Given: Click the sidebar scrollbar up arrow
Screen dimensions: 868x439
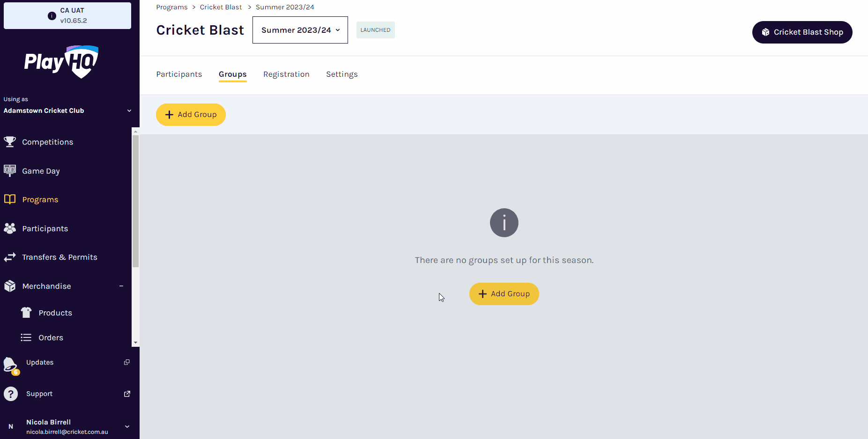Looking at the screenshot, I should click(135, 131).
